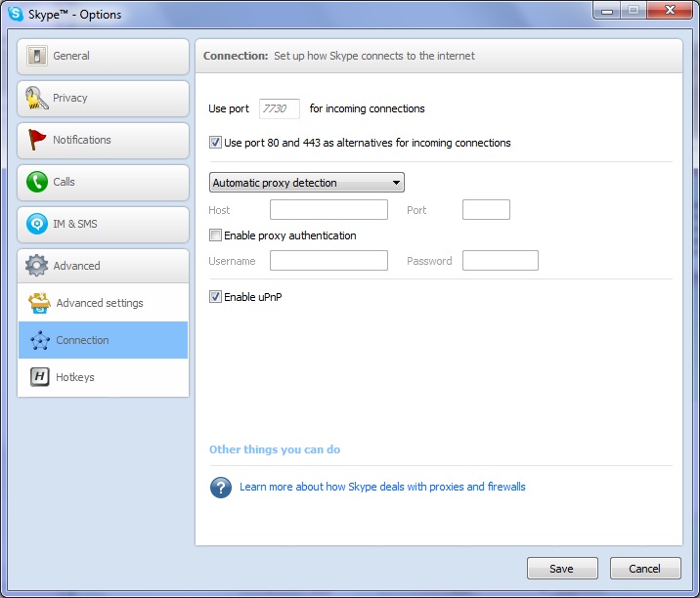Click the red Notifications flag icon
This screenshot has width=700, height=598.
coord(36,140)
